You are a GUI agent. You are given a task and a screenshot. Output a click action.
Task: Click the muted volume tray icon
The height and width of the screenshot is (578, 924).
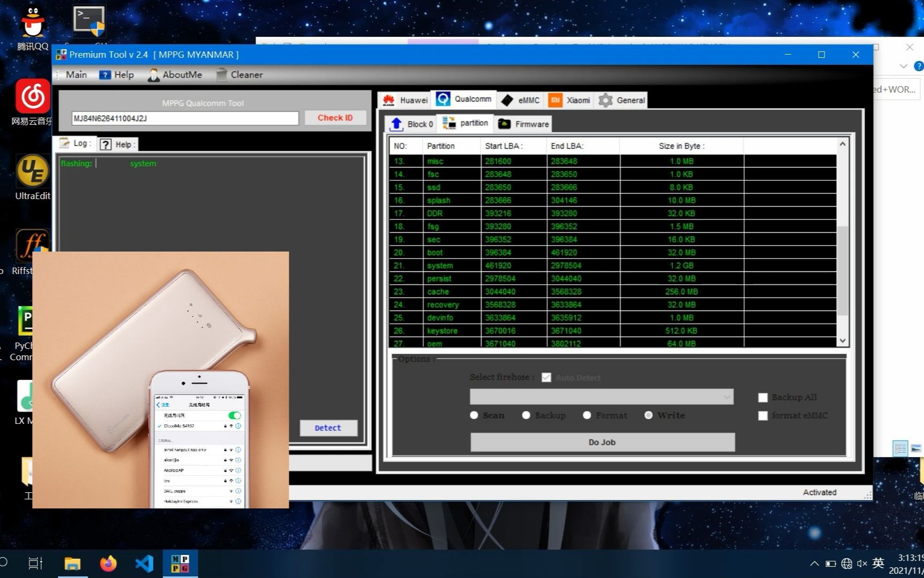[x=862, y=564]
